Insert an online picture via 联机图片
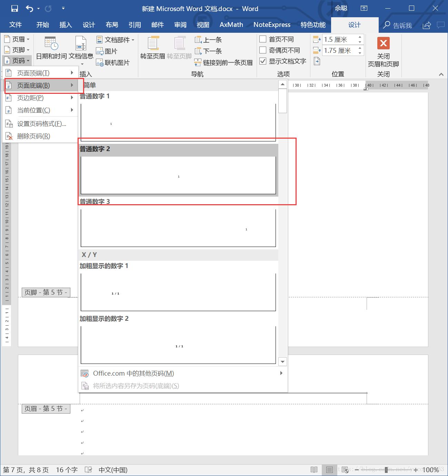 tap(113, 62)
